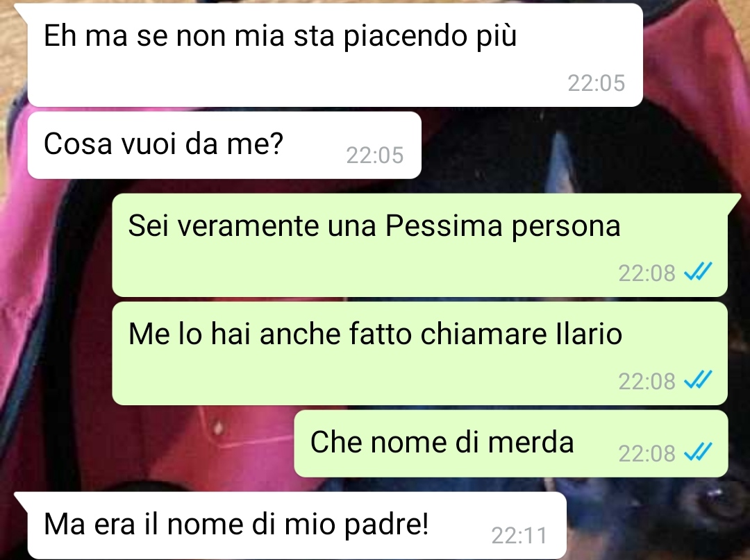The image size is (750, 560).
Task: Tap the 22:05 timestamp on the first message
Action: (x=596, y=83)
